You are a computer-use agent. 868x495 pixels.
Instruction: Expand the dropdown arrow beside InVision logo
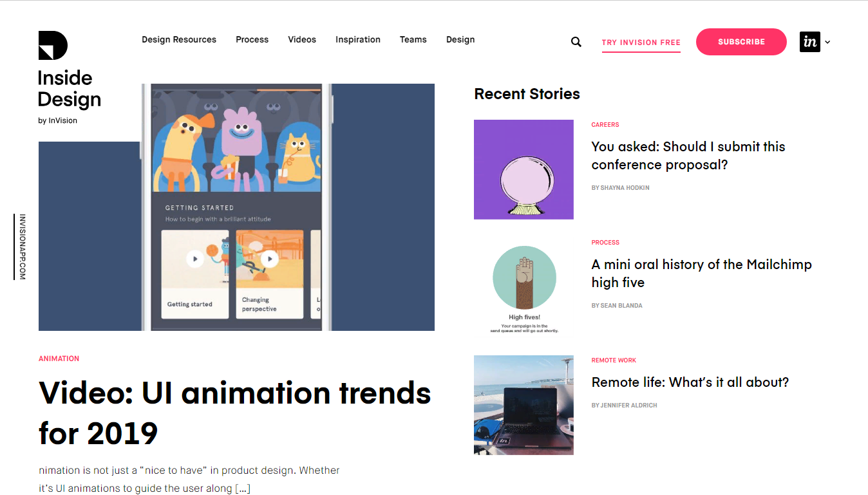827,42
